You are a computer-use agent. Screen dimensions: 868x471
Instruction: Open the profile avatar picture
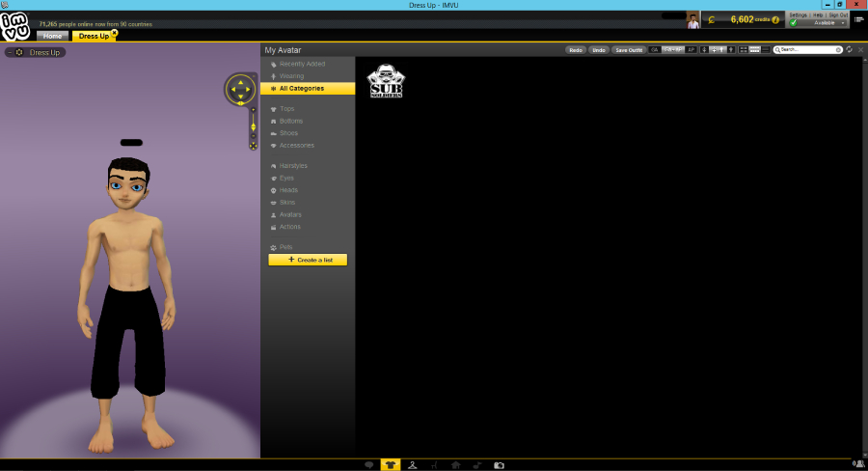click(693, 20)
